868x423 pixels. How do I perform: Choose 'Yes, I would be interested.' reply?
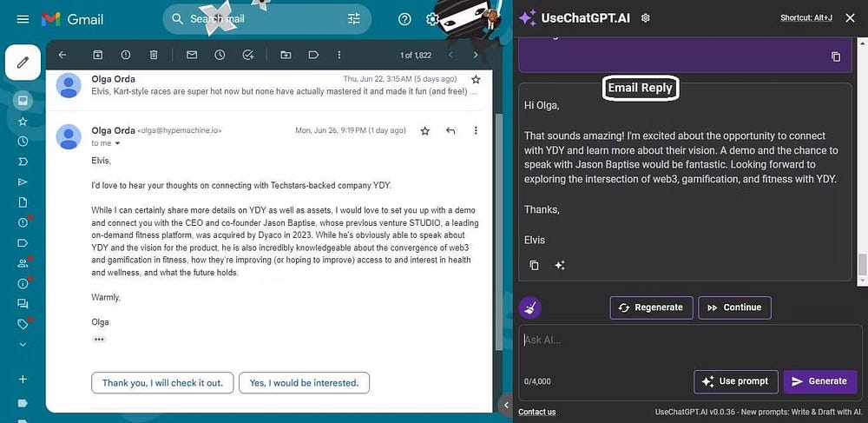[304, 382]
